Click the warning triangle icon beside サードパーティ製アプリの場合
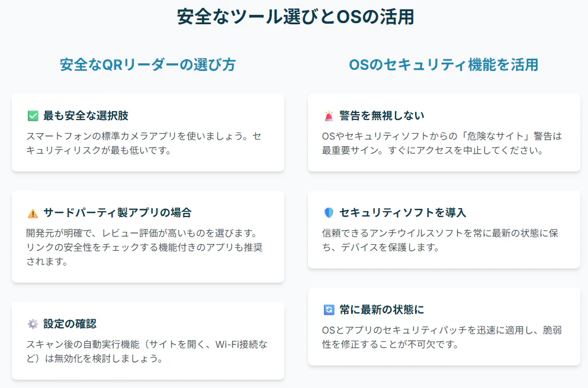This screenshot has height=388, width=588. point(33,213)
